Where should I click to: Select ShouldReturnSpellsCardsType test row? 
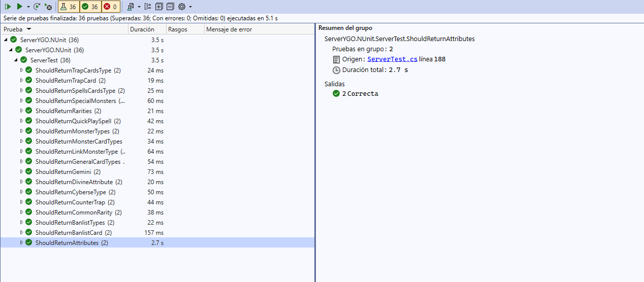[157, 90]
